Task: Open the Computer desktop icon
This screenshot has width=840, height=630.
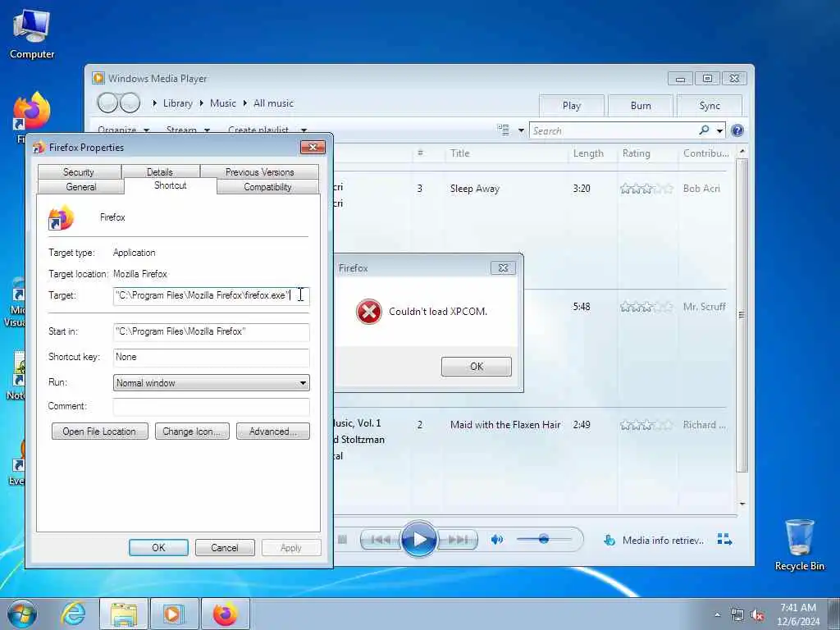Action: click(x=32, y=34)
